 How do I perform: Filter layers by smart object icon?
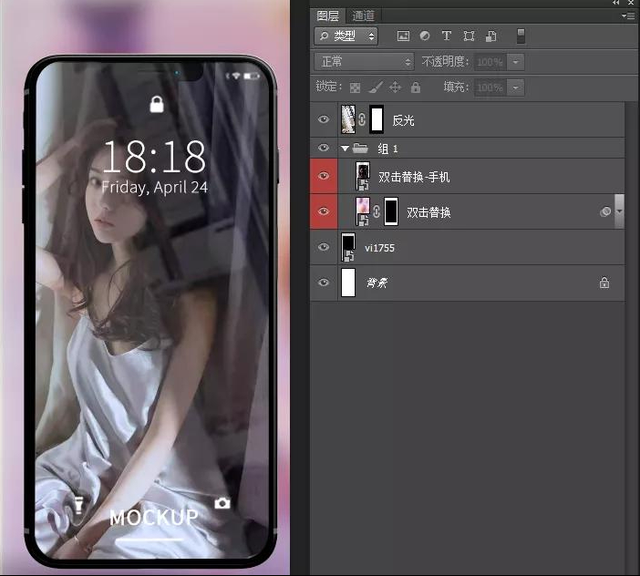[x=490, y=36]
